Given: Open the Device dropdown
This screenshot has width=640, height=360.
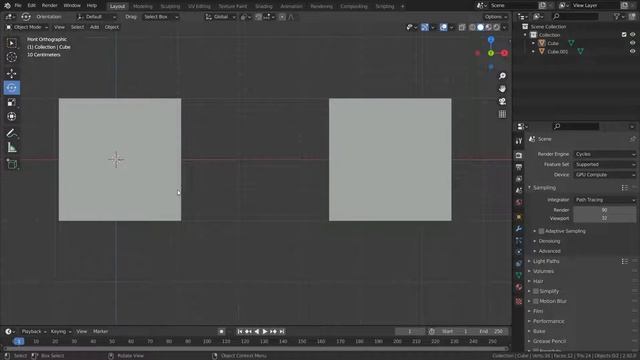Looking at the screenshot, I should pos(605,175).
